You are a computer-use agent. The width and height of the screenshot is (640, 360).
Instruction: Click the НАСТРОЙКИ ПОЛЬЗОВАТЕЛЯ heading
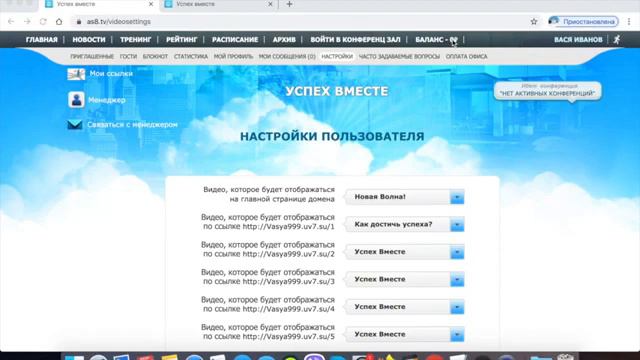tap(332, 136)
